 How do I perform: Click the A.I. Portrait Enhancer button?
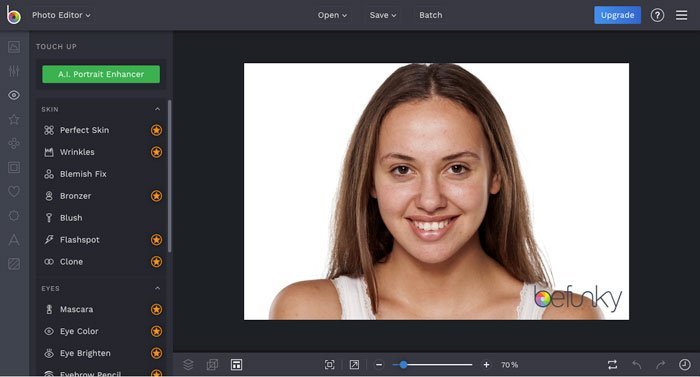(101, 74)
